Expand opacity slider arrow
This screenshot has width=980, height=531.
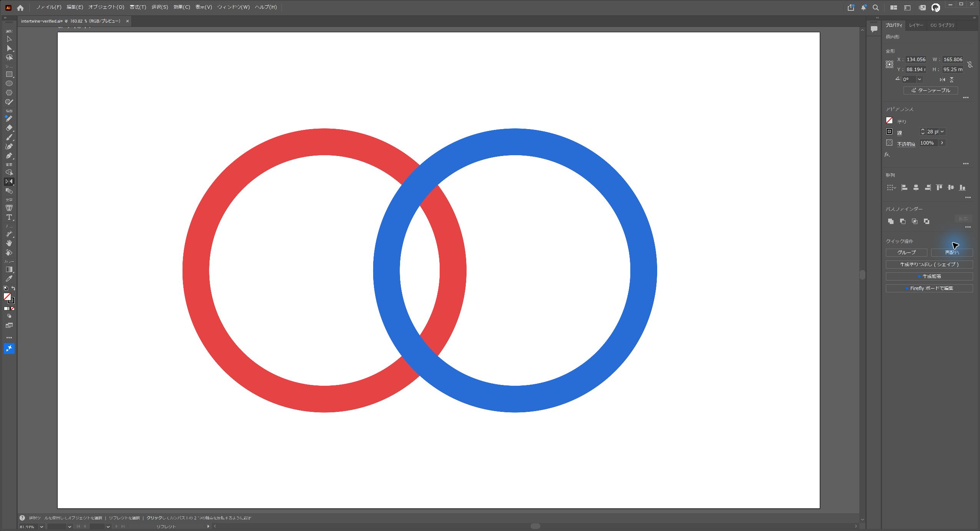tap(942, 143)
